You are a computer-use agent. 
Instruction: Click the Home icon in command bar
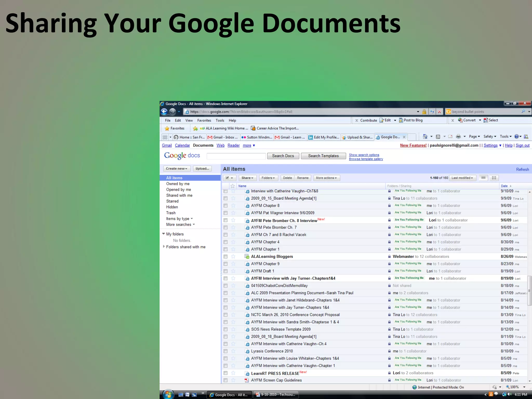425,137
